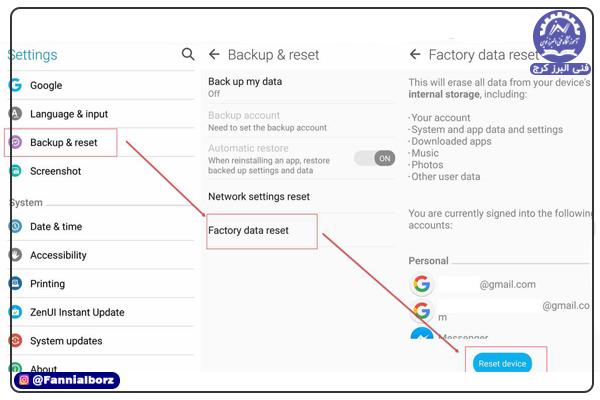600x400 pixels.
Task: Select the Google settings icon
Action: click(15, 85)
